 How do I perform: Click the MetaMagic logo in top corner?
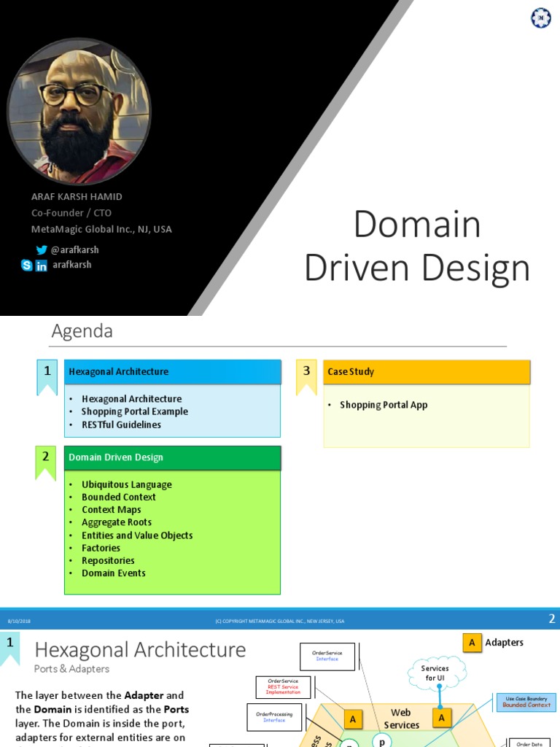point(540,18)
